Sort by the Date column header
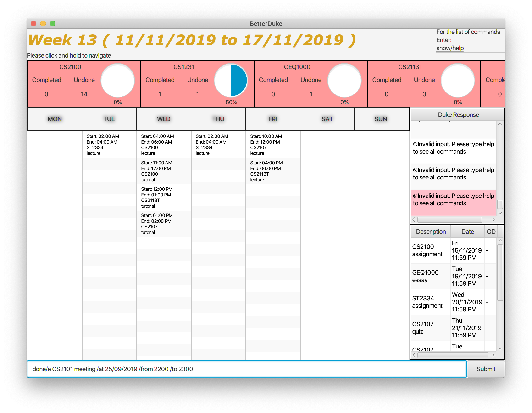The height and width of the screenshot is (413, 532). (467, 231)
